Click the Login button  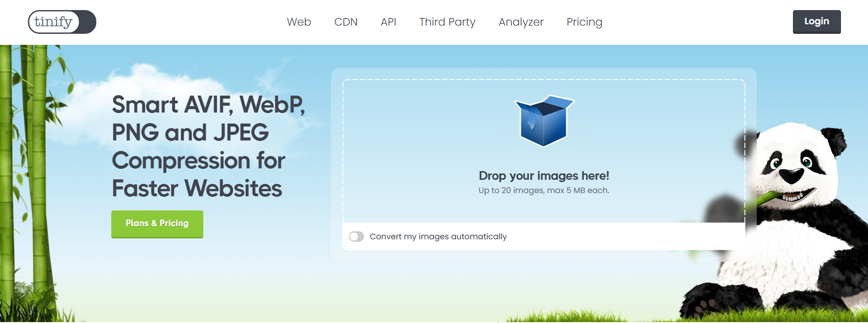pyautogui.click(x=817, y=22)
